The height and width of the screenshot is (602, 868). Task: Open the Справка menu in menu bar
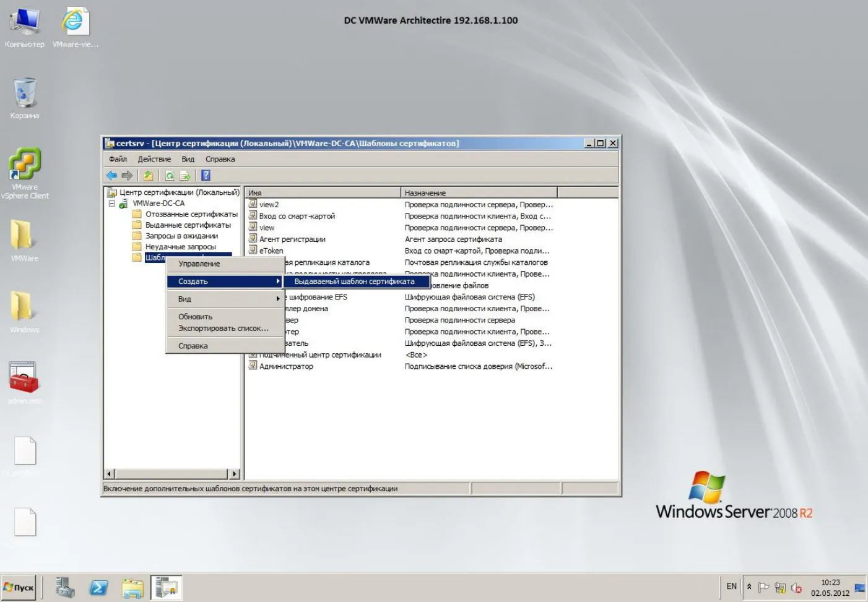point(220,159)
